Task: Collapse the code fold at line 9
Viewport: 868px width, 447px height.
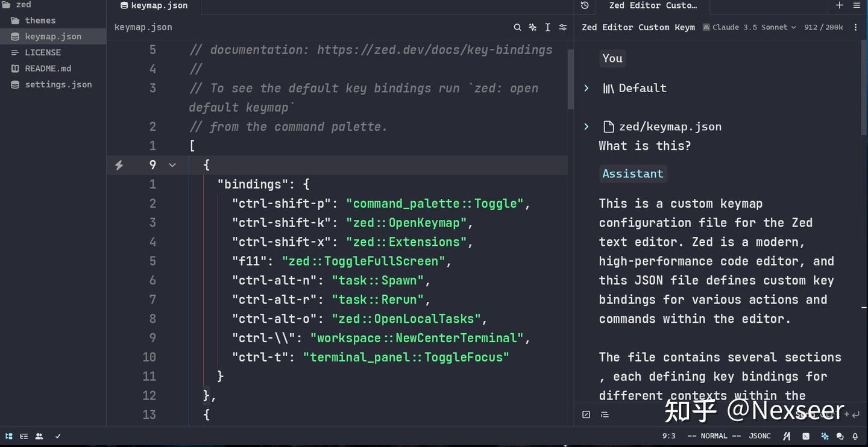Action: (x=172, y=165)
